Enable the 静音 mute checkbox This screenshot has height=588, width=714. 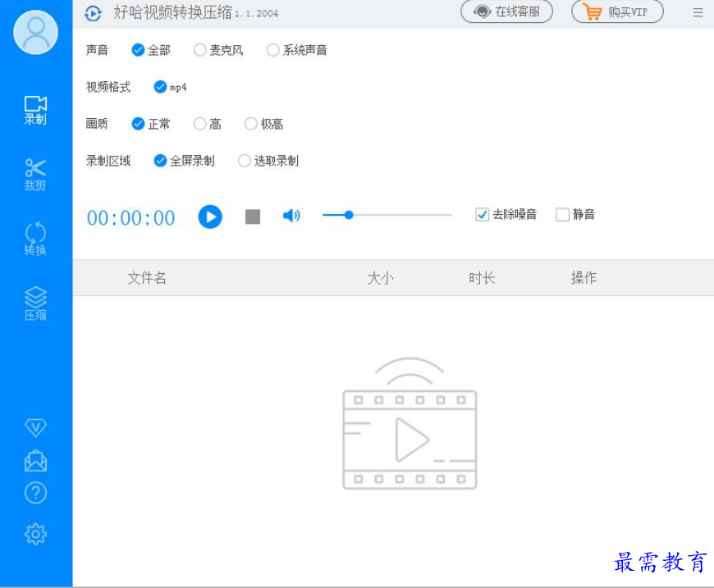[562, 215]
